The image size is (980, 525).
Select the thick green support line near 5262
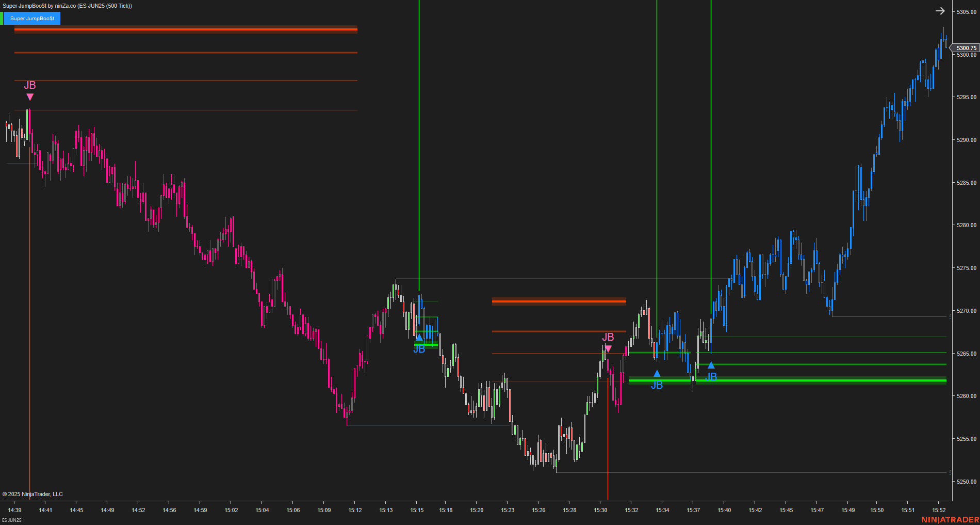(788, 380)
